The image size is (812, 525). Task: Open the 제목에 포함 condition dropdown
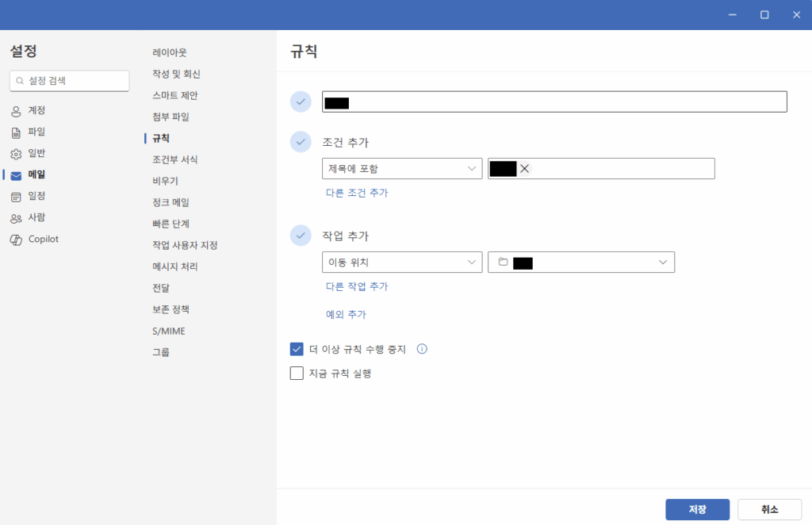tap(402, 168)
